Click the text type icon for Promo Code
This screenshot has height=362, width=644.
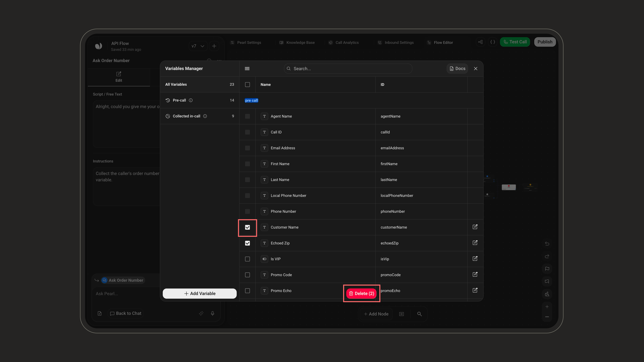click(264, 275)
